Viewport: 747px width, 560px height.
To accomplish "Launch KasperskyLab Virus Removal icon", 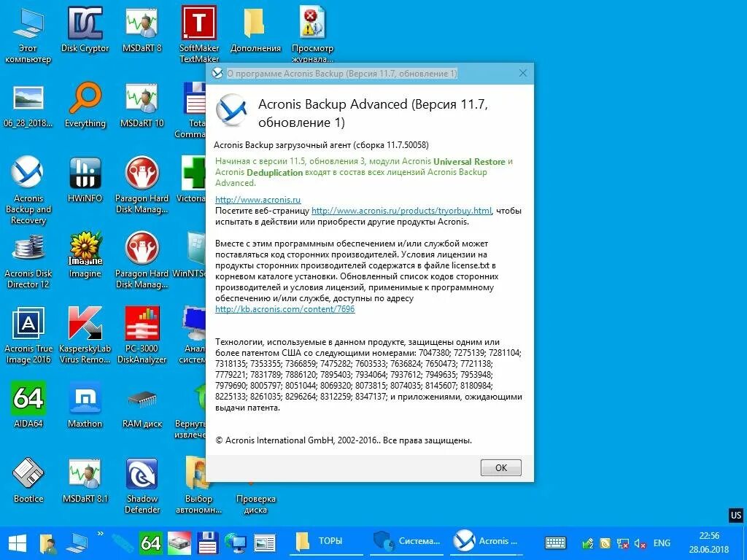I will pos(85,335).
